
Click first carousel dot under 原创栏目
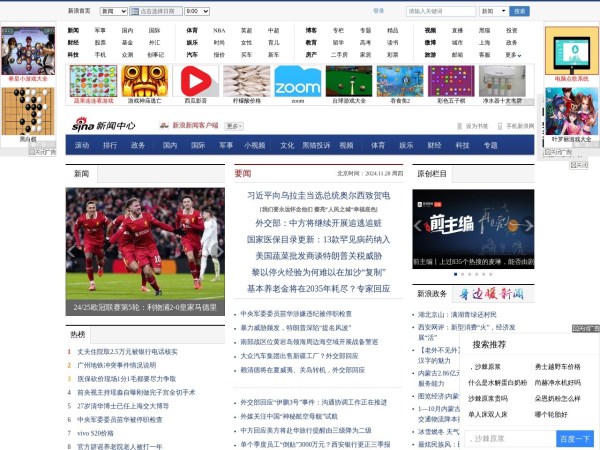456,273
